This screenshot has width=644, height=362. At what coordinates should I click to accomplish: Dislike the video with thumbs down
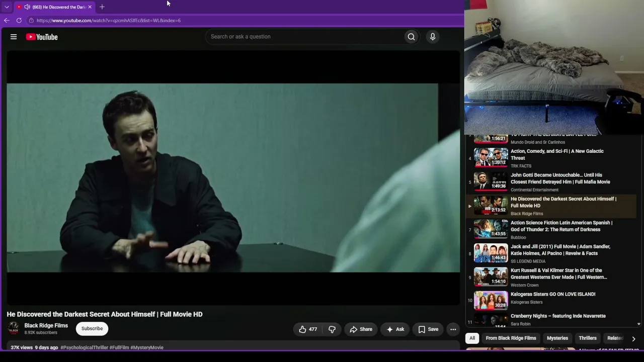coord(332,329)
